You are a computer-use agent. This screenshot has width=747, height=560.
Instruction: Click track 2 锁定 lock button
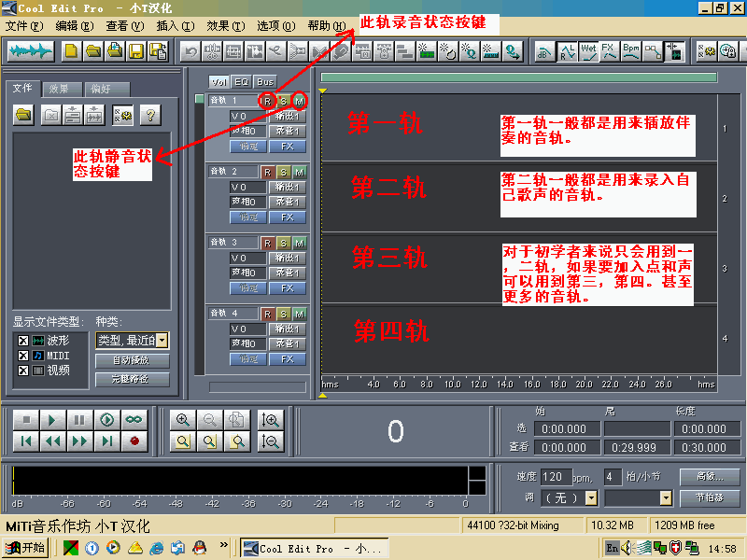pos(247,217)
